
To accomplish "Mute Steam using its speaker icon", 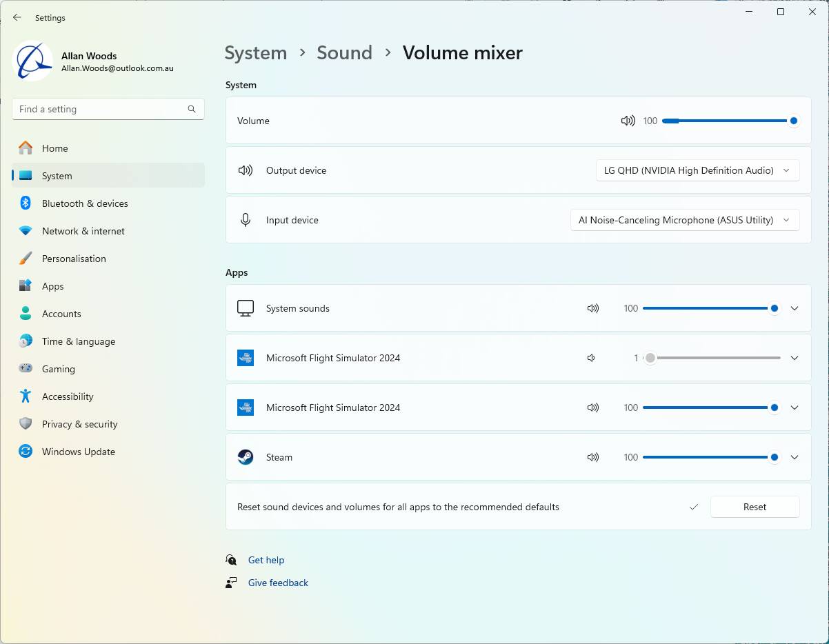I will click(593, 457).
